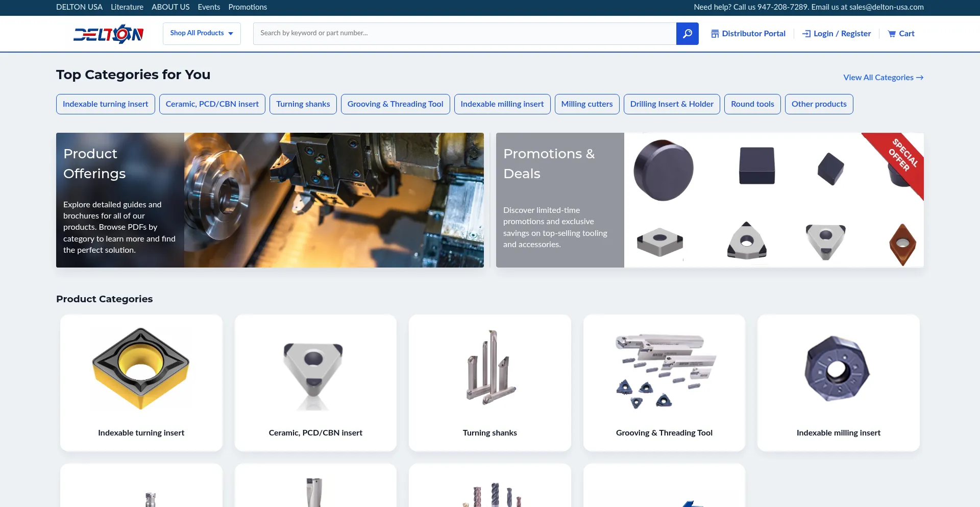Click the View All Categories arrow

point(920,78)
